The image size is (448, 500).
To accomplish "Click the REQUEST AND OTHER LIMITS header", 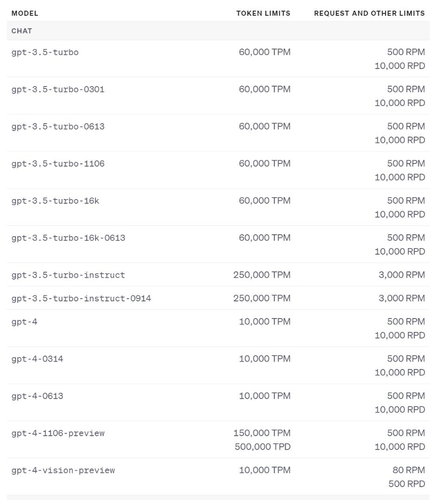I will pos(369,13).
